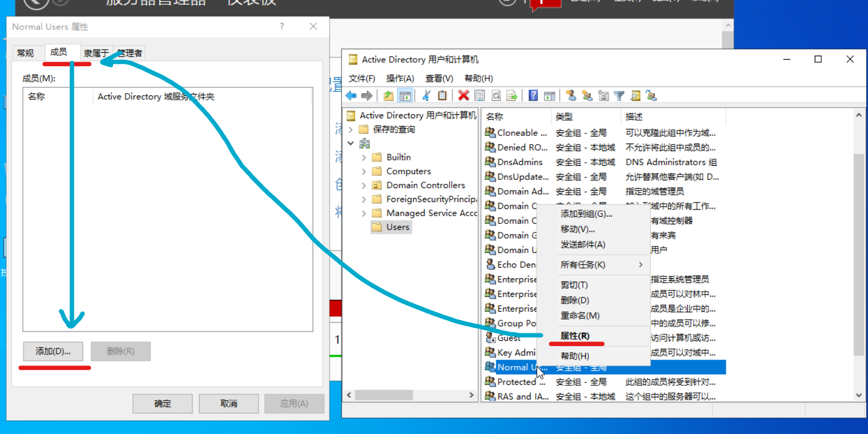Create new organizational unit toolbar icon
Image resolution: width=868 pixels, height=434 pixels.
(x=603, y=95)
